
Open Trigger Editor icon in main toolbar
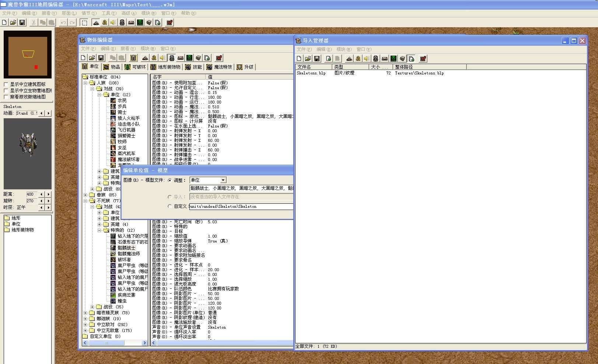tap(105, 22)
